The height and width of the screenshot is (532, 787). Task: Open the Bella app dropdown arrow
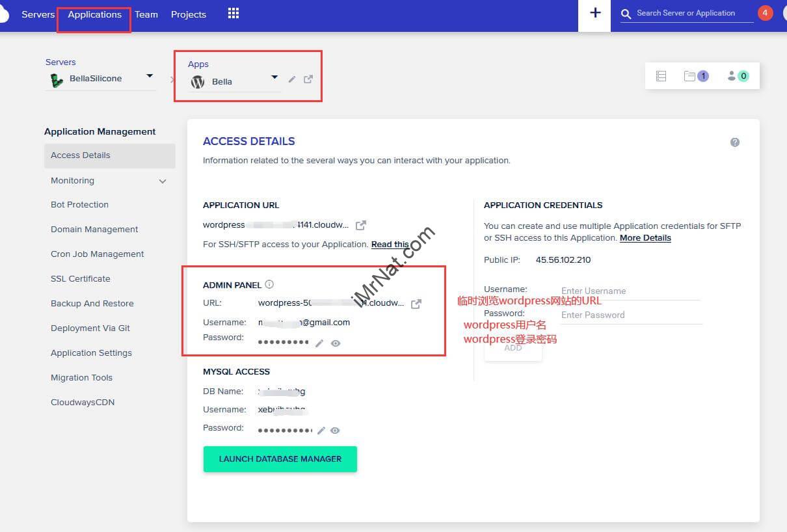point(274,77)
